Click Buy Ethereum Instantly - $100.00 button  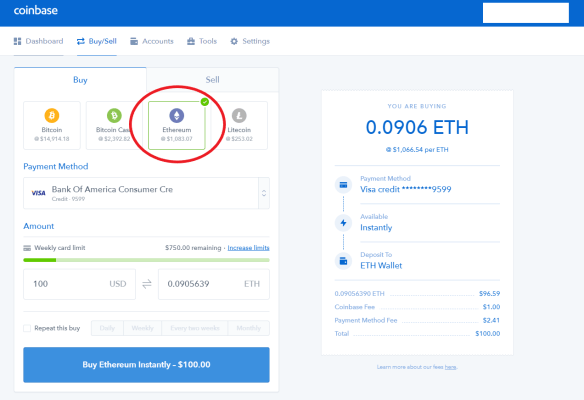tap(146, 365)
